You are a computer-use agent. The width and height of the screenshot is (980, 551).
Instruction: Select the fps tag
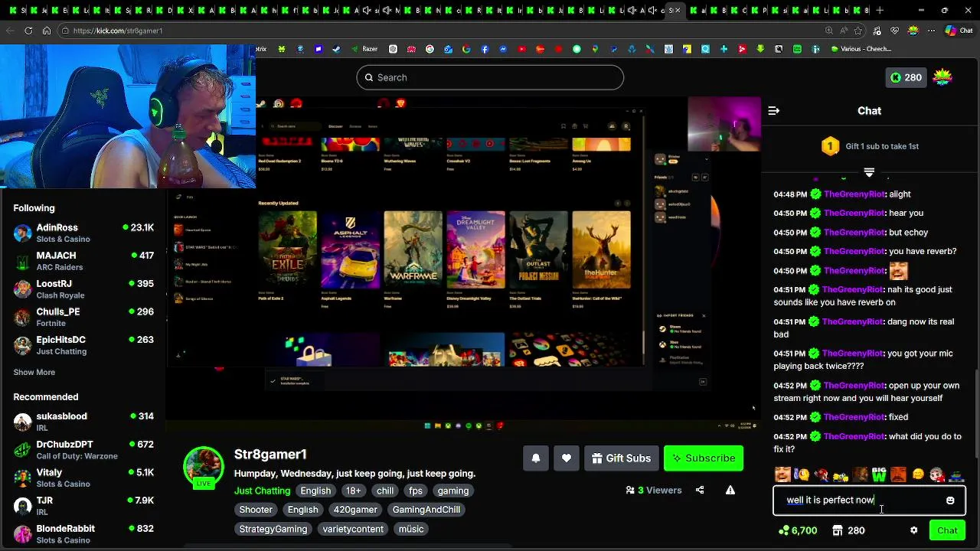(x=415, y=491)
